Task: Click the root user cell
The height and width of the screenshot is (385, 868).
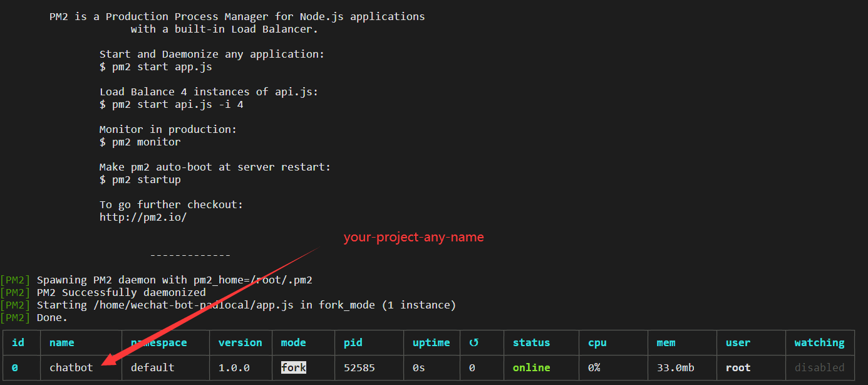Action: coord(738,367)
